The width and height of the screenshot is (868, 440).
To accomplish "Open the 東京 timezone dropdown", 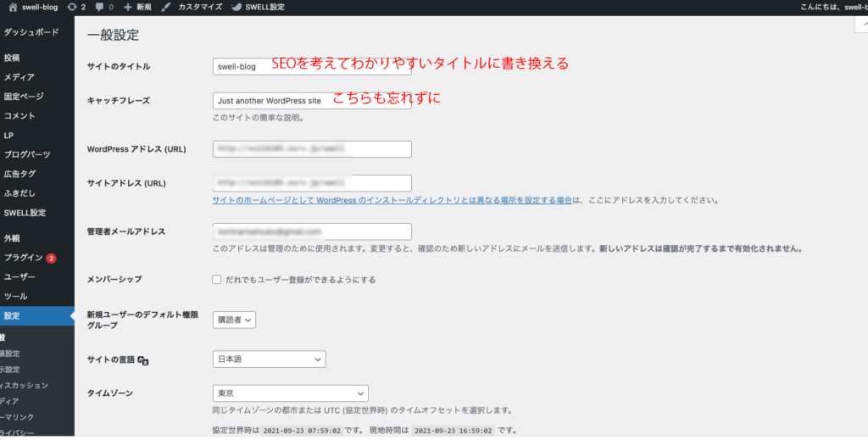I will (291, 393).
